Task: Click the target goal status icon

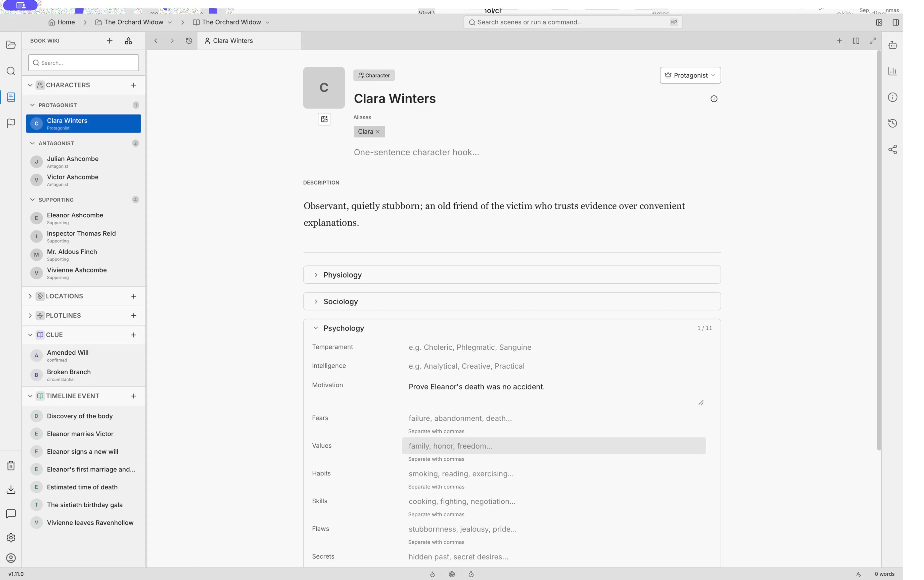Action: (x=452, y=574)
